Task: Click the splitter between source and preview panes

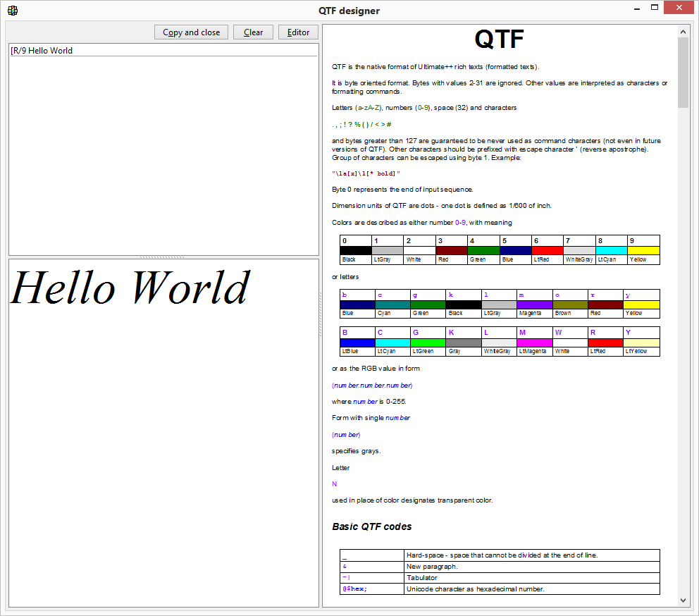Action: pyautogui.click(x=163, y=257)
